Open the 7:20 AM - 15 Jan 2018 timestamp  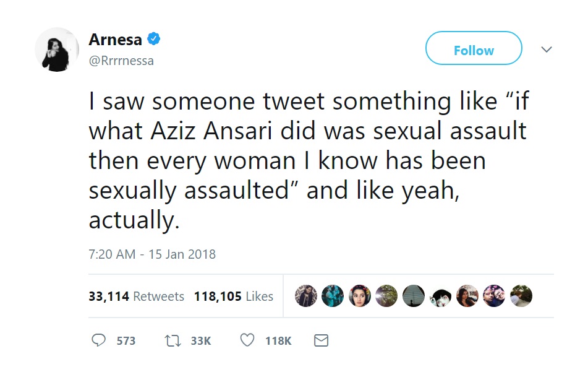152,254
